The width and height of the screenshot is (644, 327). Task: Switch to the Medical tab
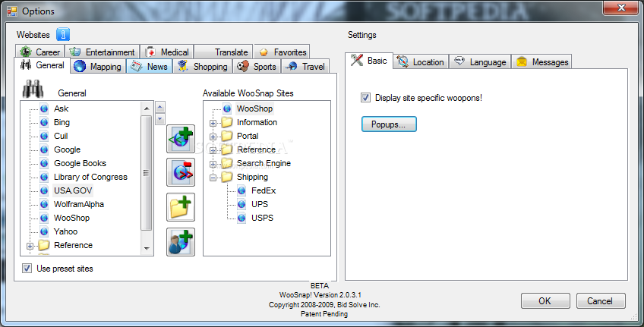coord(167,52)
